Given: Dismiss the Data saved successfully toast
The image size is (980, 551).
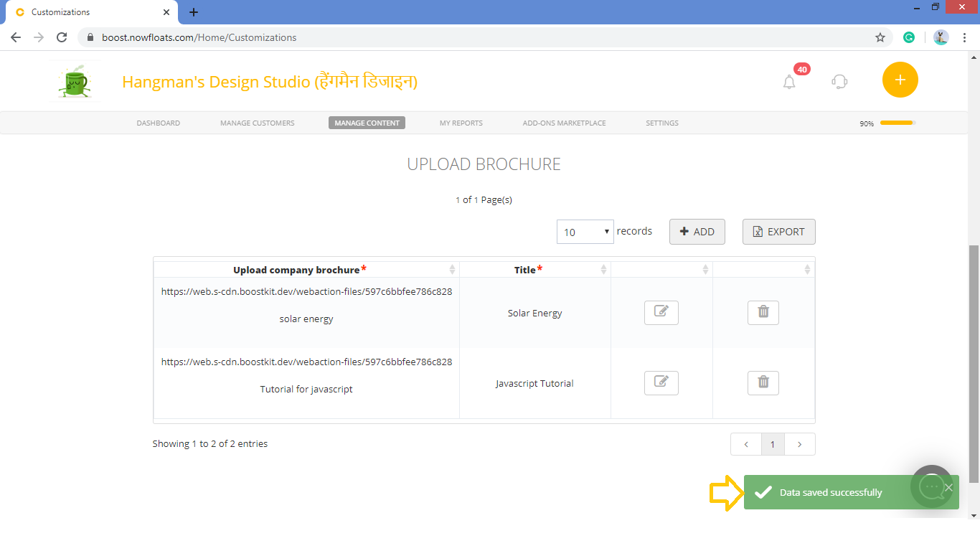Looking at the screenshot, I should tap(948, 488).
